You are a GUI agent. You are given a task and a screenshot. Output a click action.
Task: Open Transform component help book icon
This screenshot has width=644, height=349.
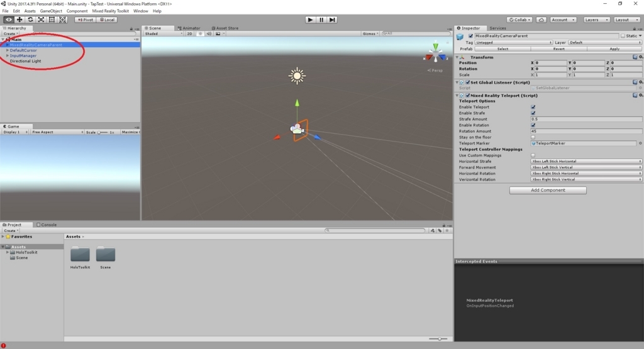[x=635, y=57]
